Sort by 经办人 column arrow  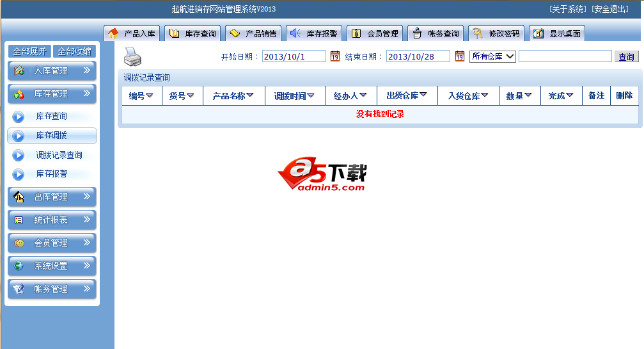[x=363, y=95]
